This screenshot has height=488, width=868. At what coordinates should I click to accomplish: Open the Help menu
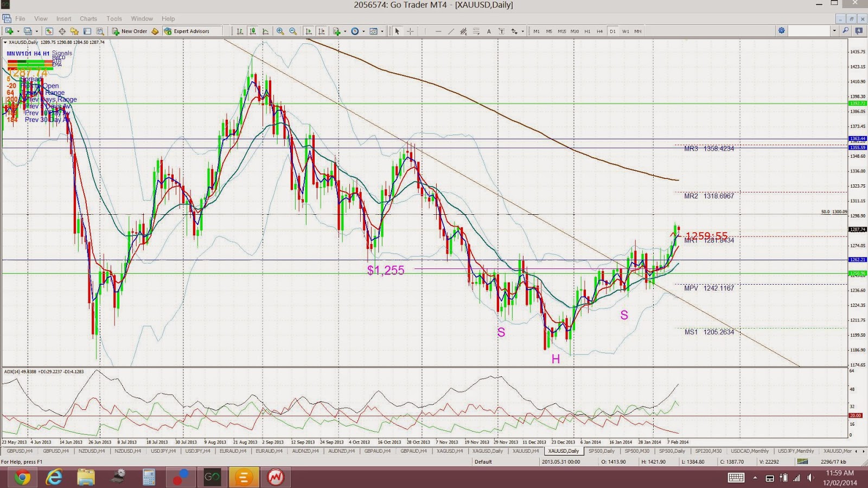[168, 18]
